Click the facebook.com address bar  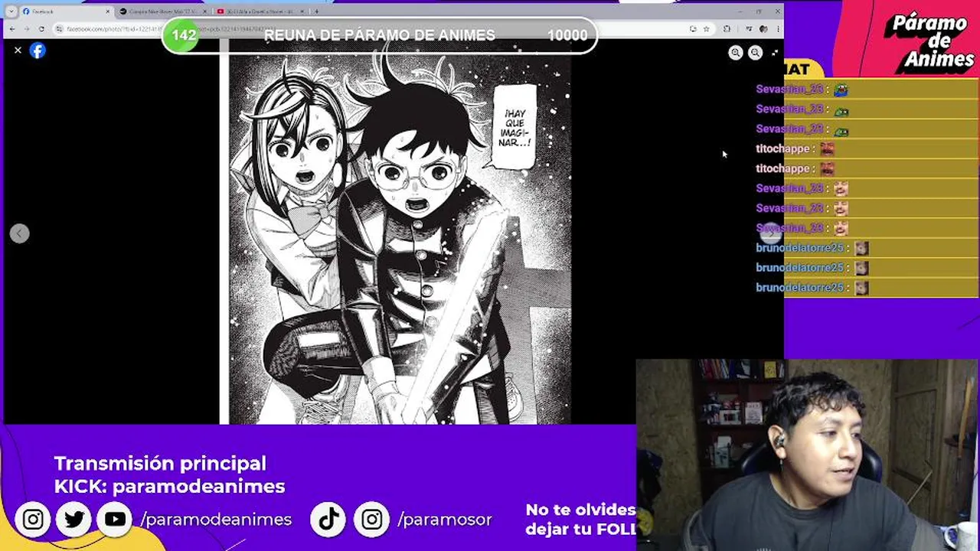pos(383,29)
